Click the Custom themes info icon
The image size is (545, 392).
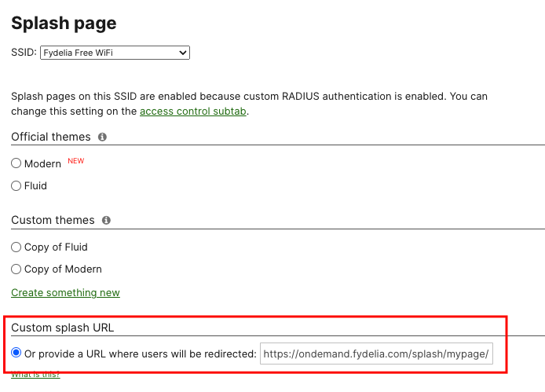point(106,220)
